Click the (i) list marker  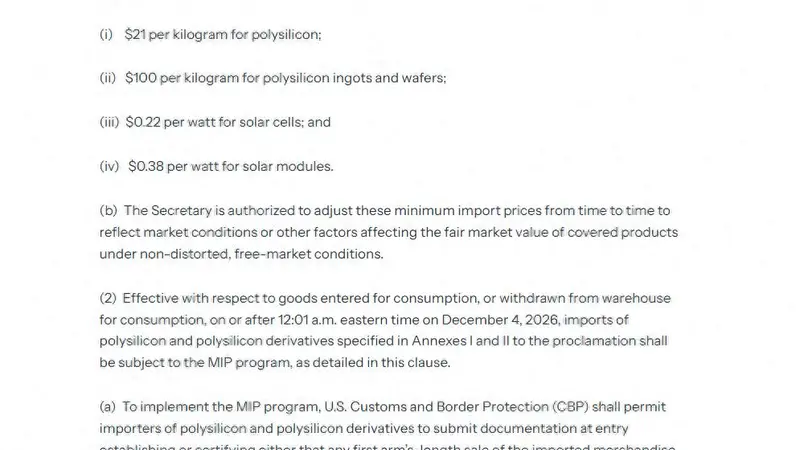[x=106, y=35]
